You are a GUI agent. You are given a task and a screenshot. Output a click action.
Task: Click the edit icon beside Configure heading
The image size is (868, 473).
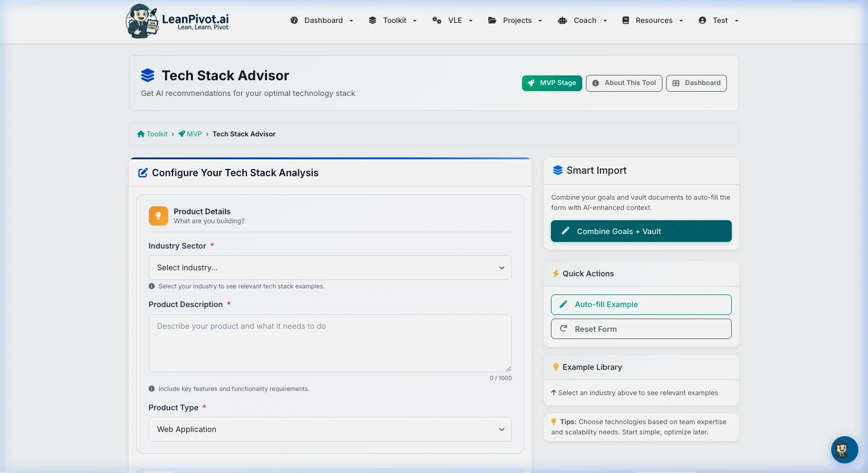[143, 173]
